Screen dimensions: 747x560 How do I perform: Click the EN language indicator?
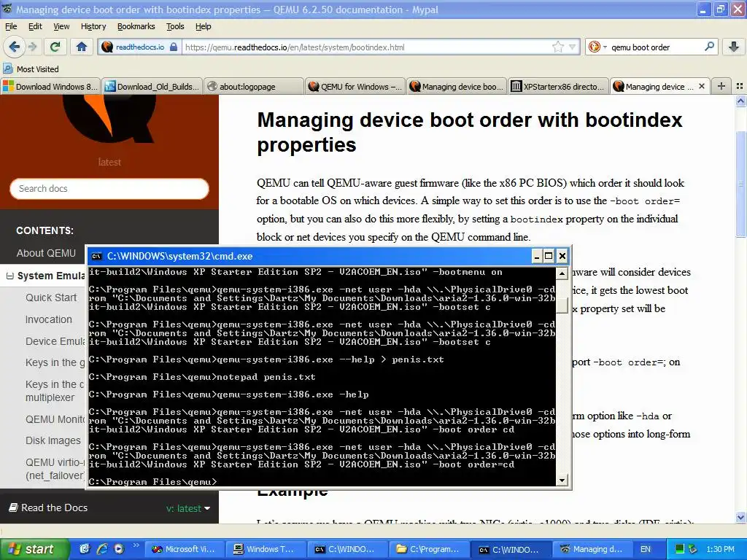click(646, 549)
